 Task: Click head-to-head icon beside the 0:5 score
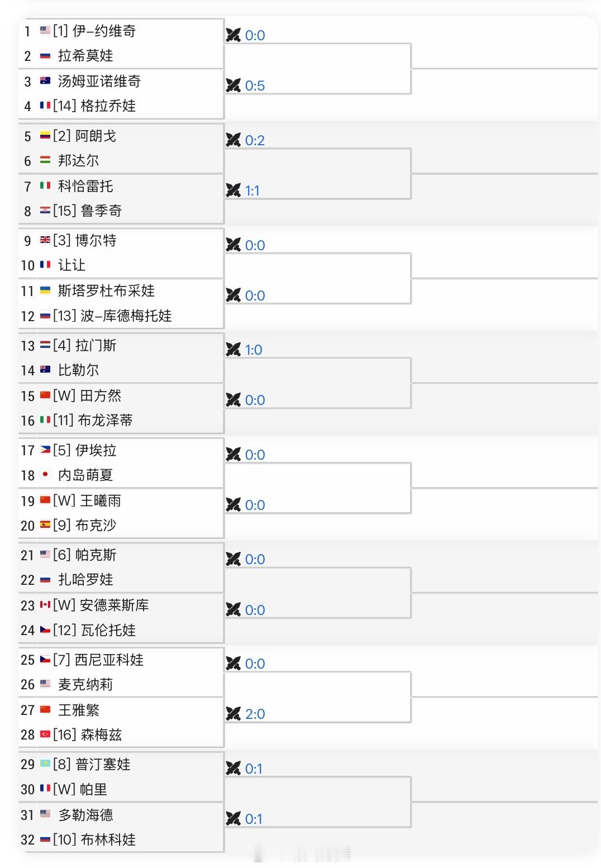pos(233,85)
